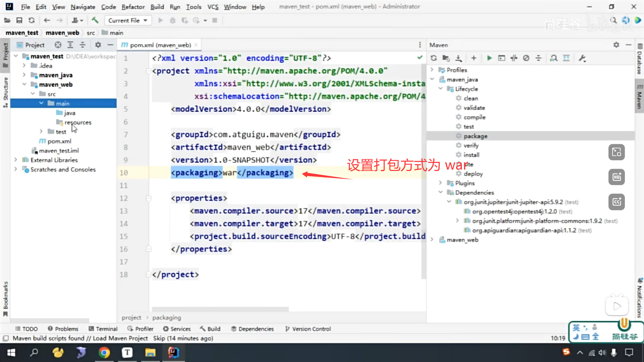
Task: Toggle Offline Mode in Maven toolbar
Action: click(514, 58)
